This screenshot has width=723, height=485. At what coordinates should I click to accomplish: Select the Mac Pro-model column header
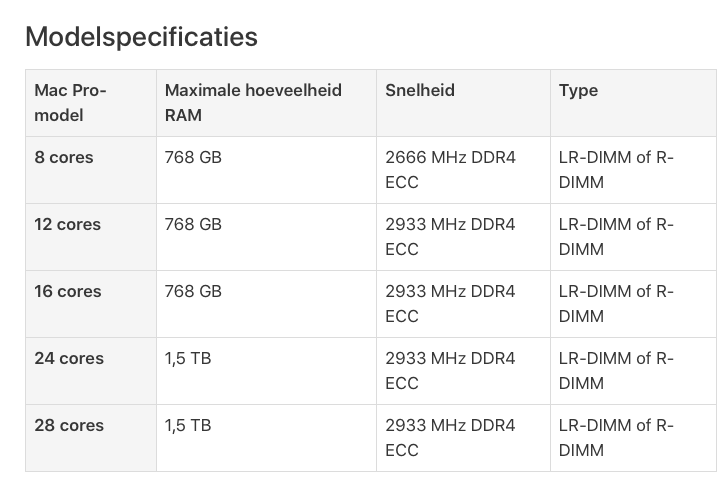point(70,102)
